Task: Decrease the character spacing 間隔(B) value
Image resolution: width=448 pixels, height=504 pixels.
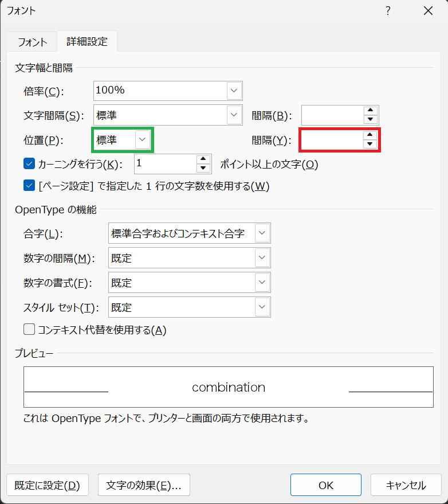Action: pos(371,119)
